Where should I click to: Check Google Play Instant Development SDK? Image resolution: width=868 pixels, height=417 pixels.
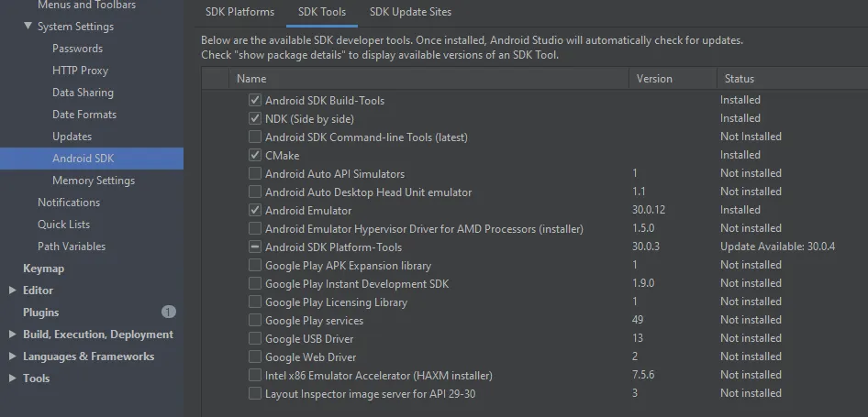pos(255,284)
